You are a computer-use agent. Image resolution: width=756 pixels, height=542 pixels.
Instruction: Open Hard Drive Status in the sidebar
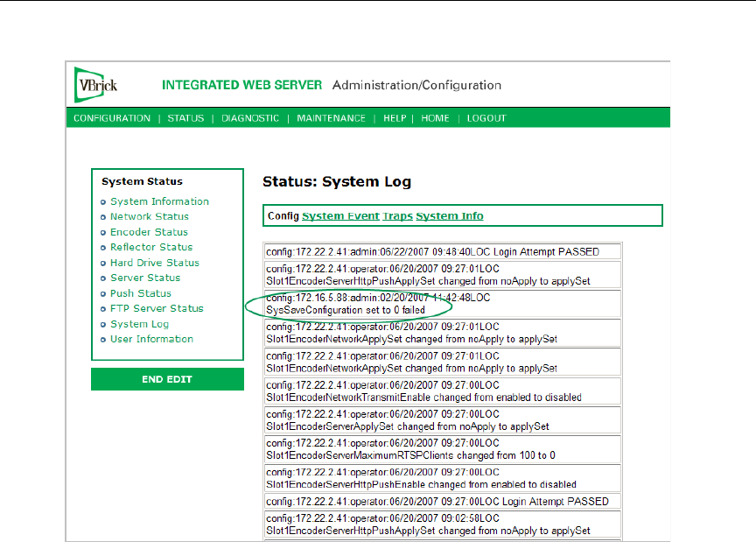[155, 263]
